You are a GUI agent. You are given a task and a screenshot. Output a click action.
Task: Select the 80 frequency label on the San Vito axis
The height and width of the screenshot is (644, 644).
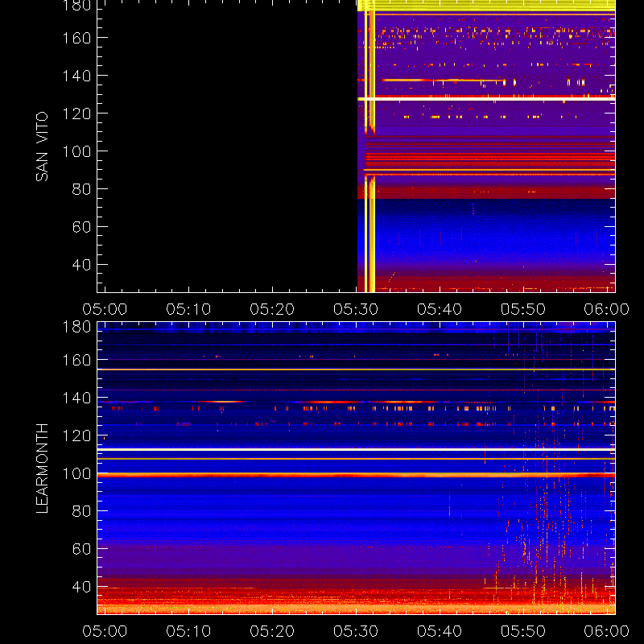click(82, 189)
